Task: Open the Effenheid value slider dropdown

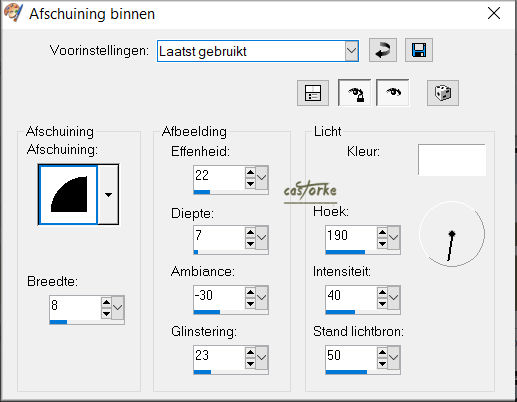Action: coord(262,178)
